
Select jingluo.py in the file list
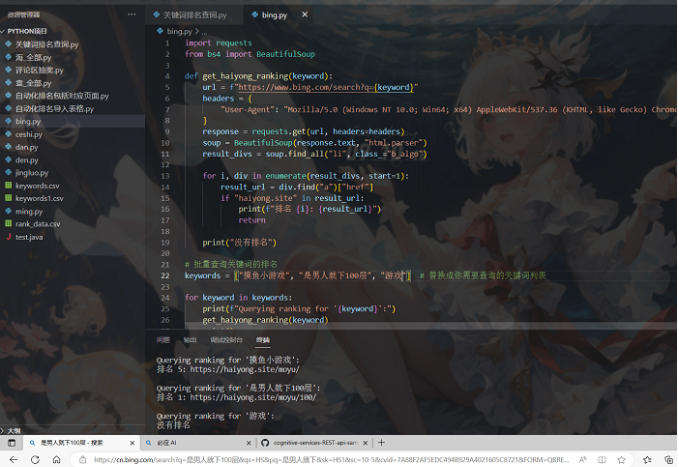coord(32,173)
